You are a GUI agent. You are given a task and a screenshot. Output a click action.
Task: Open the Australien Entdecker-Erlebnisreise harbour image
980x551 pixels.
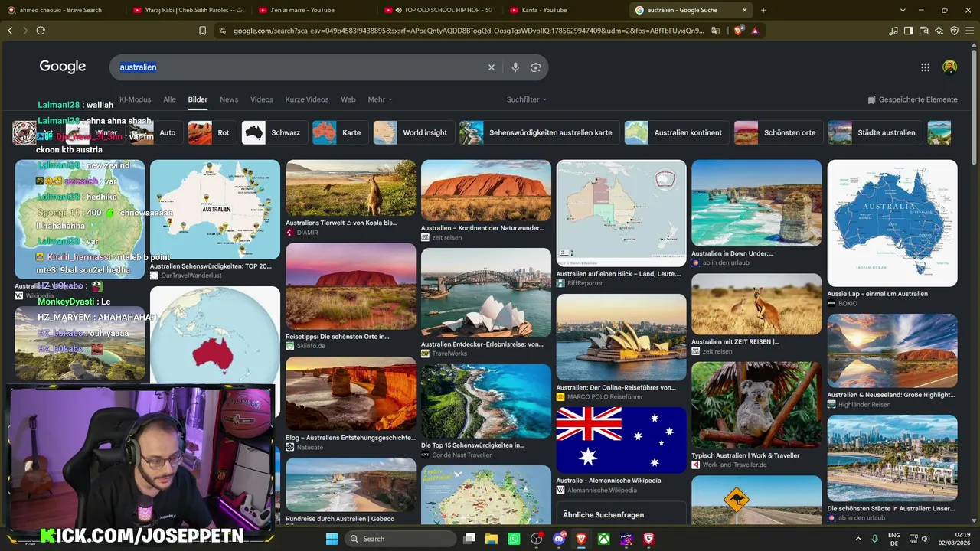coord(486,292)
